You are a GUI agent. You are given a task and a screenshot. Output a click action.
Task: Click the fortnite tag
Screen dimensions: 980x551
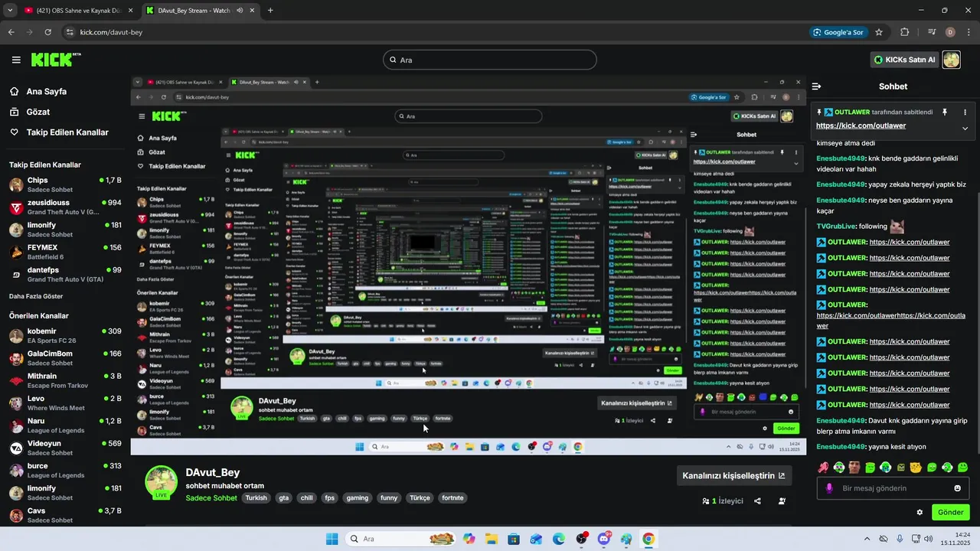(x=452, y=498)
